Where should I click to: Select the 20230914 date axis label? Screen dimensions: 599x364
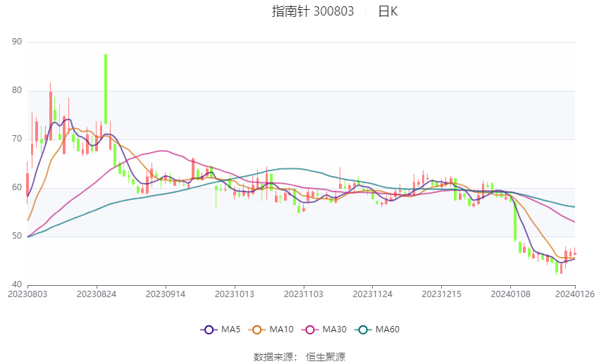pyautogui.click(x=166, y=294)
